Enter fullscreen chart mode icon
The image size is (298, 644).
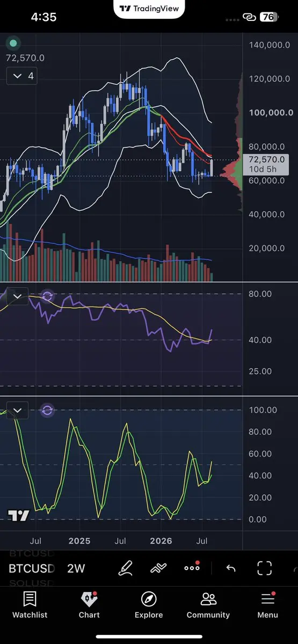[264, 568]
